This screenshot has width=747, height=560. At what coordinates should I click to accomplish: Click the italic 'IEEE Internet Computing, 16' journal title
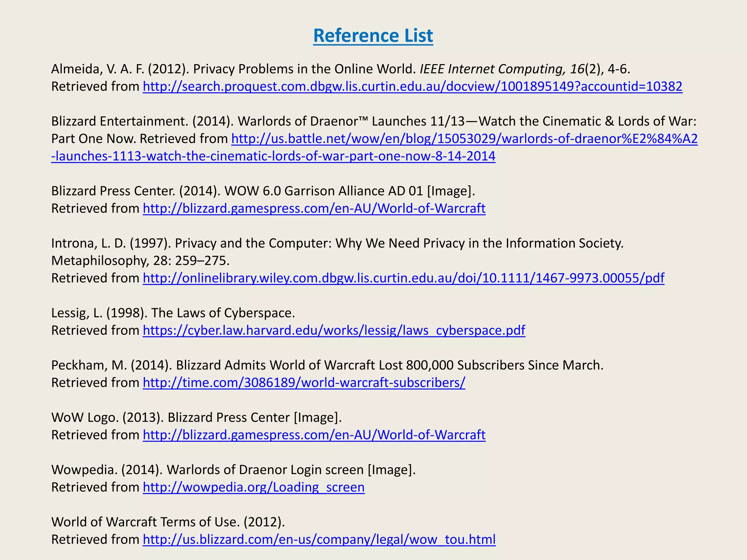click(502, 69)
